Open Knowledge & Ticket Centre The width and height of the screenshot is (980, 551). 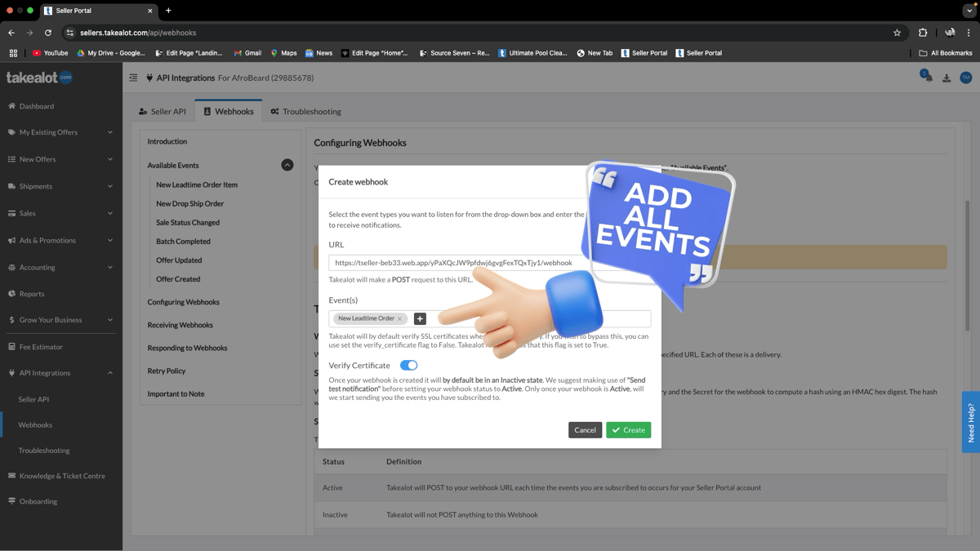(x=61, y=476)
